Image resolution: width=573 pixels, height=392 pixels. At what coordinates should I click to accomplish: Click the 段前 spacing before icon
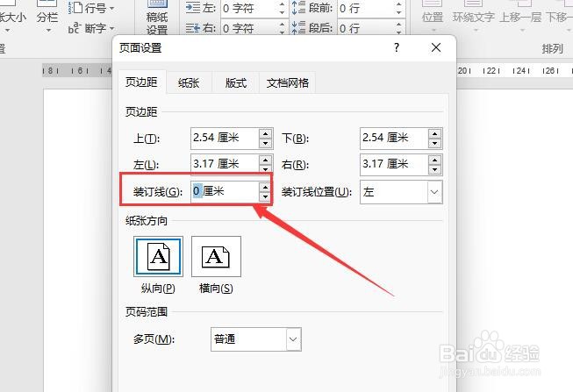298,8
